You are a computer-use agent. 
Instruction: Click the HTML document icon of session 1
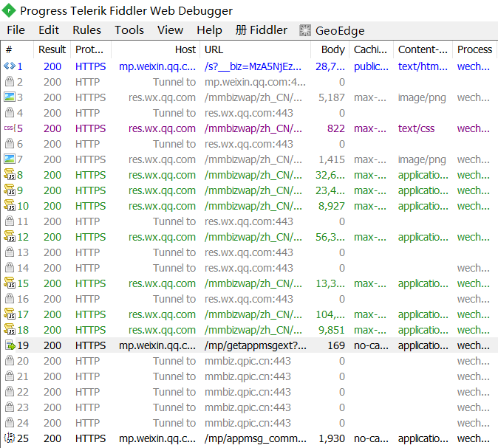pyautogui.click(x=10, y=66)
